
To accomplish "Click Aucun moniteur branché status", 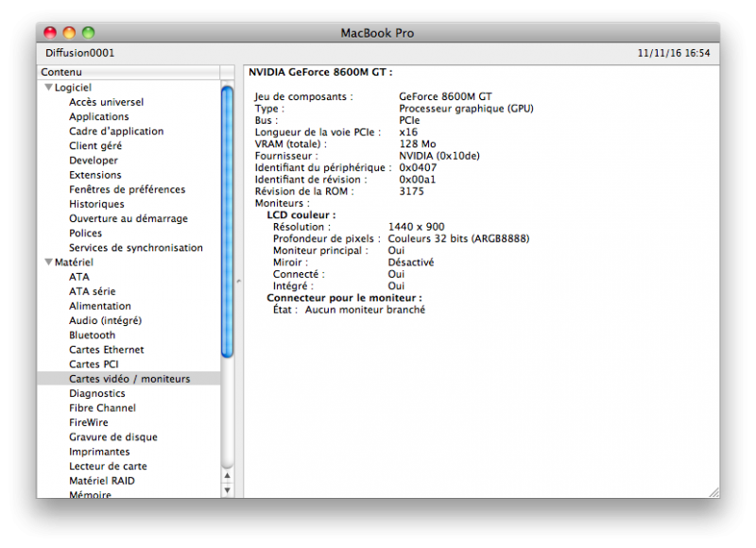I will coord(365,310).
